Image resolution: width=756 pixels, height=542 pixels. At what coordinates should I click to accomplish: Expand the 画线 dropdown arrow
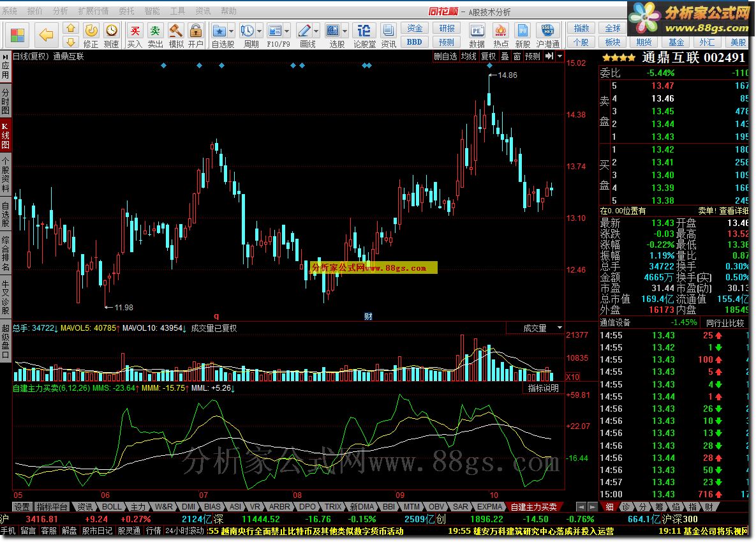pos(316,31)
